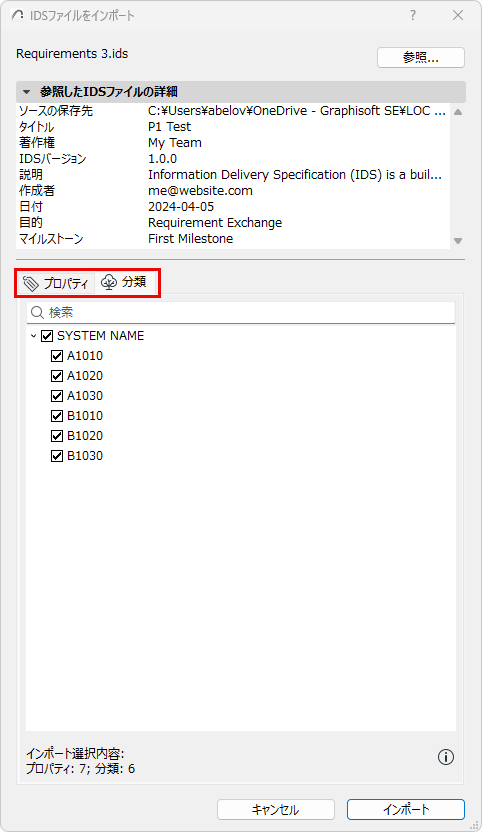
Task: Select the P1 Test title value
Action: (169, 127)
